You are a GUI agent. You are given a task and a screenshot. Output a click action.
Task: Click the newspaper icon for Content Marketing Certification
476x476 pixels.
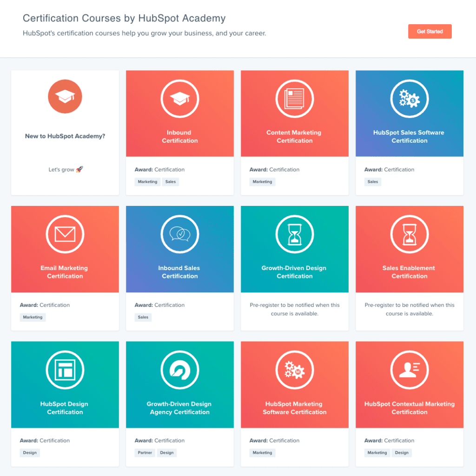tap(294, 99)
